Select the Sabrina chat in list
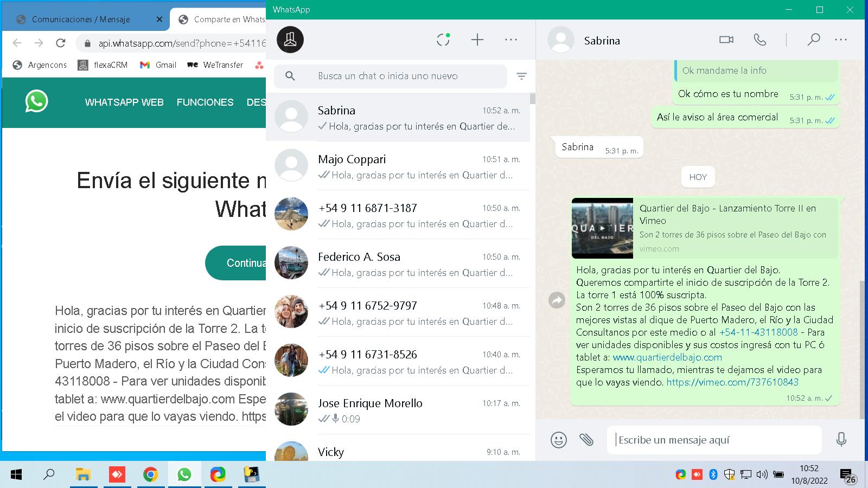This screenshot has width=868, height=488. tap(398, 117)
